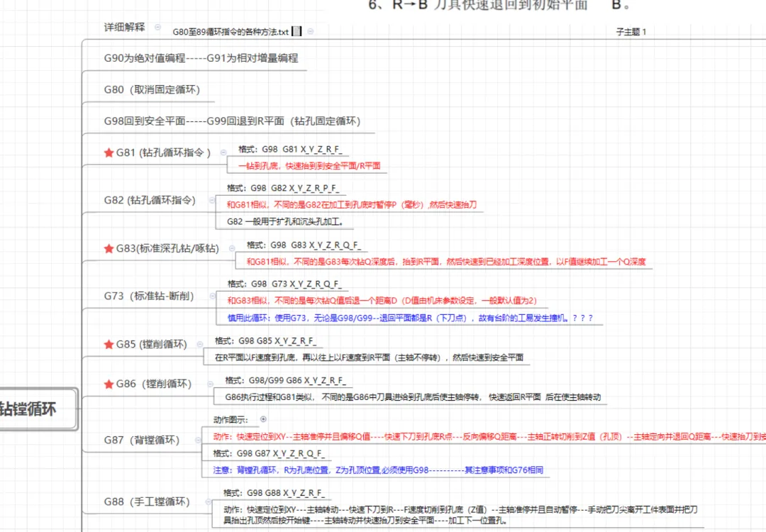Collapse the 详细解释 branch
Viewport: 766px width, 532px height.
point(157,27)
